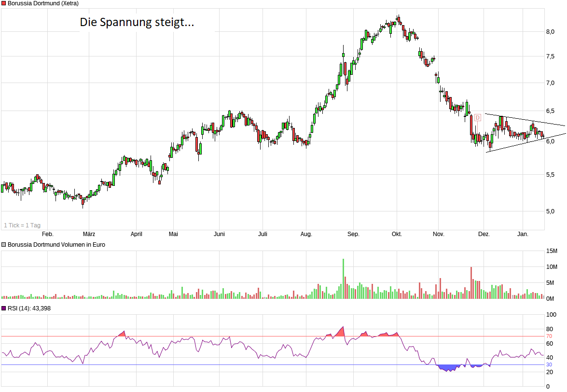Click the tall red volume bar in late November

point(471,283)
